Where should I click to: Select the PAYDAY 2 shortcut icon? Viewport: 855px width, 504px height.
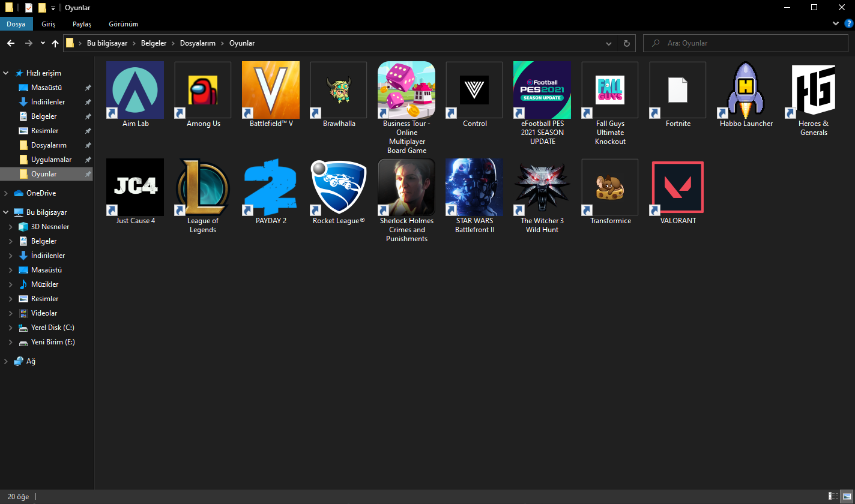(271, 187)
